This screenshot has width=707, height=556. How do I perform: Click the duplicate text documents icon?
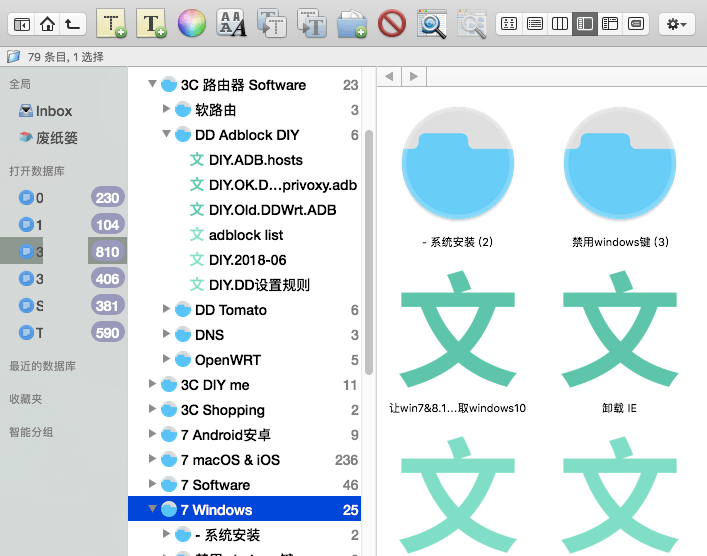(271, 23)
